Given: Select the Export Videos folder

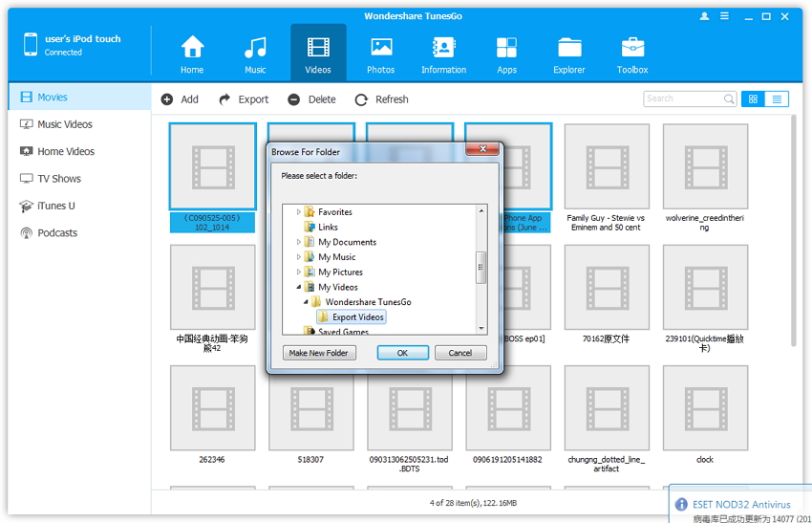Looking at the screenshot, I should pyautogui.click(x=357, y=317).
